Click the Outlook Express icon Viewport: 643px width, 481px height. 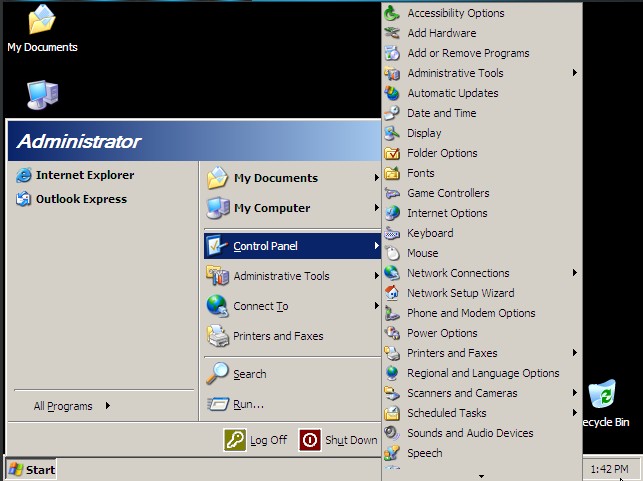click(x=23, y=199)
